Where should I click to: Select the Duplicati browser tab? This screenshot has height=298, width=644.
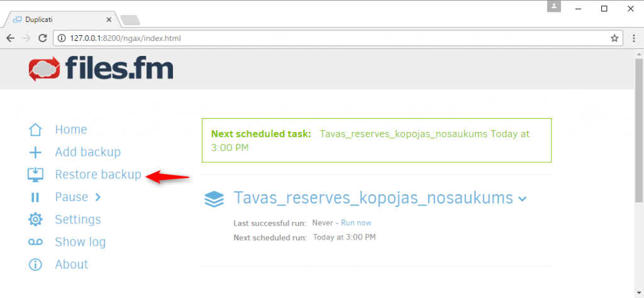tap(61, 19)
